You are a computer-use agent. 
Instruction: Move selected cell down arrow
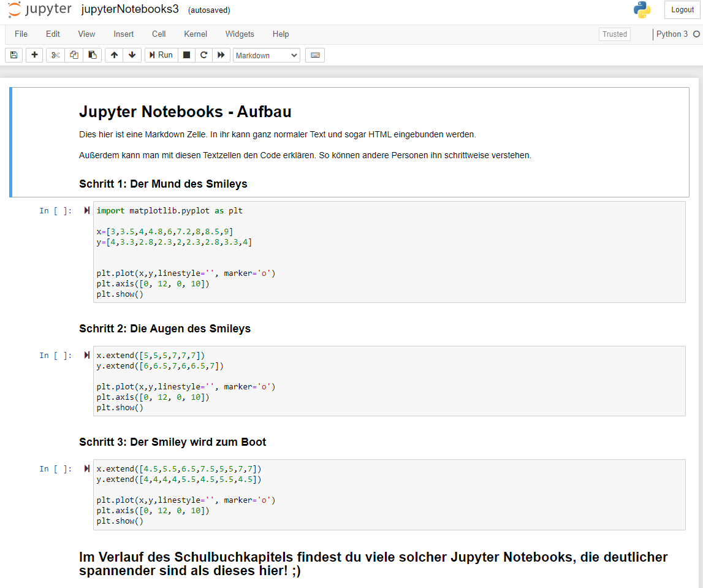(x=132, y=55)
